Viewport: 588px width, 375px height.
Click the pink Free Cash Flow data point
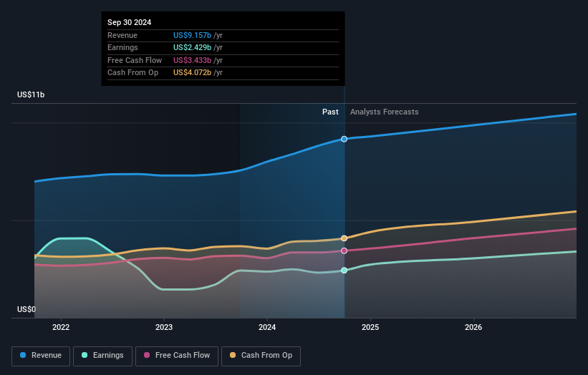pos(344,250)
